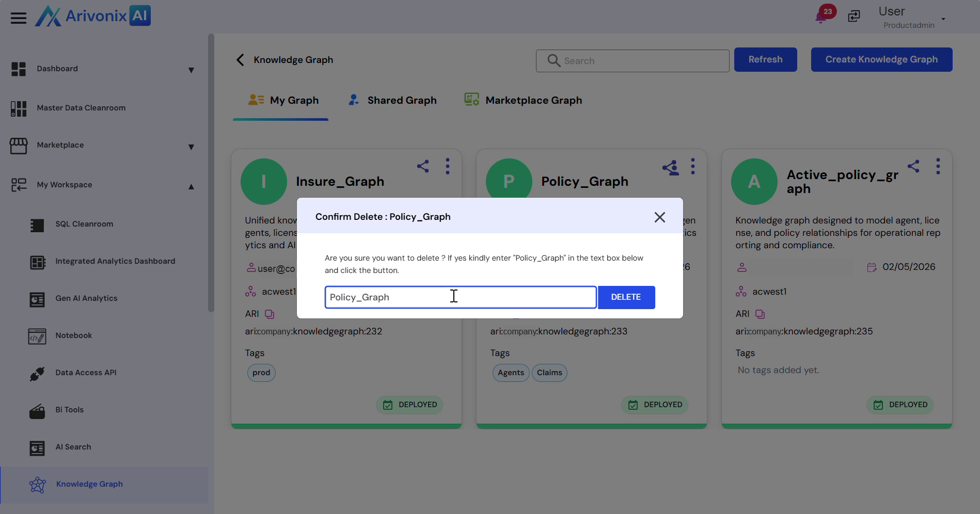Image resolution: width=980 pixels, height=514 pixels.
Task: Open the notifications bell with 23 alerts
Action: point(820,18)
